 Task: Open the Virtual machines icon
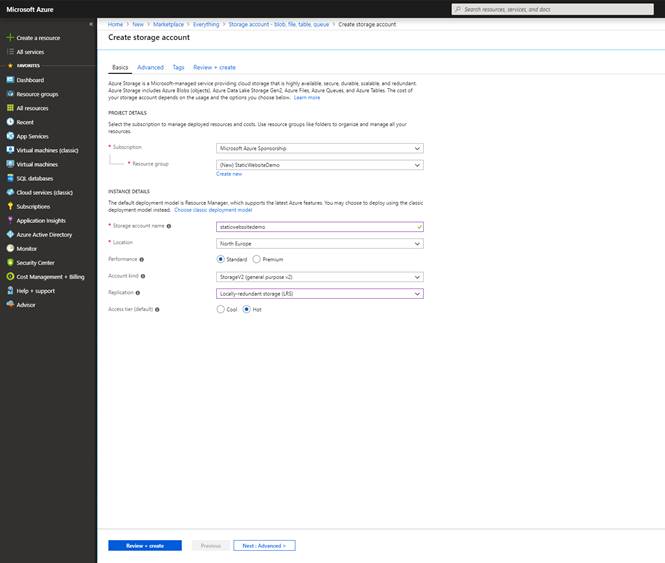tap(10, 164)
